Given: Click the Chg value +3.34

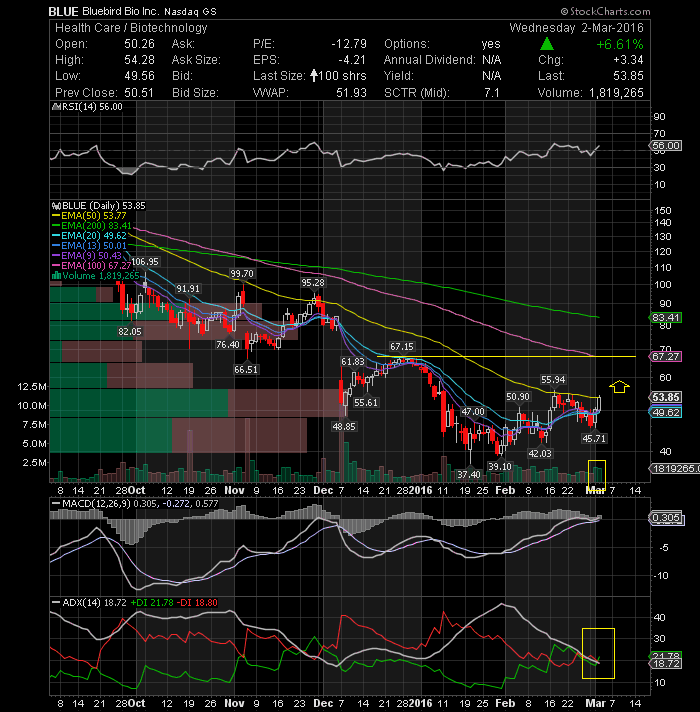Looking at the screenshot, I should pyautogui.click(x=628, y=60).
